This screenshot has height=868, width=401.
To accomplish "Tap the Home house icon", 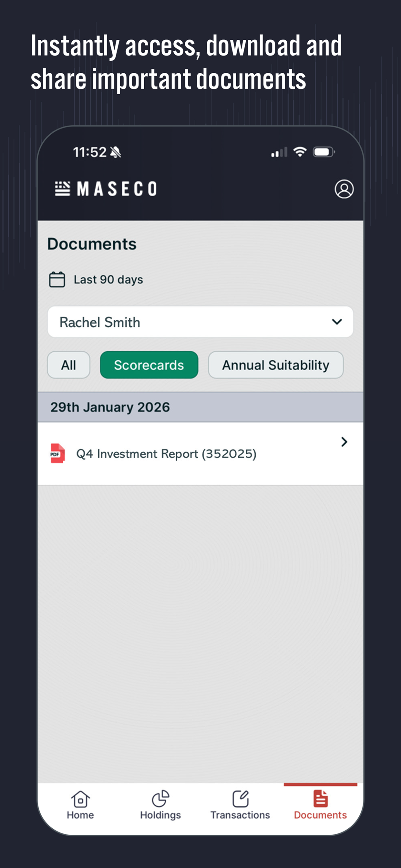I will coord(80,799).
